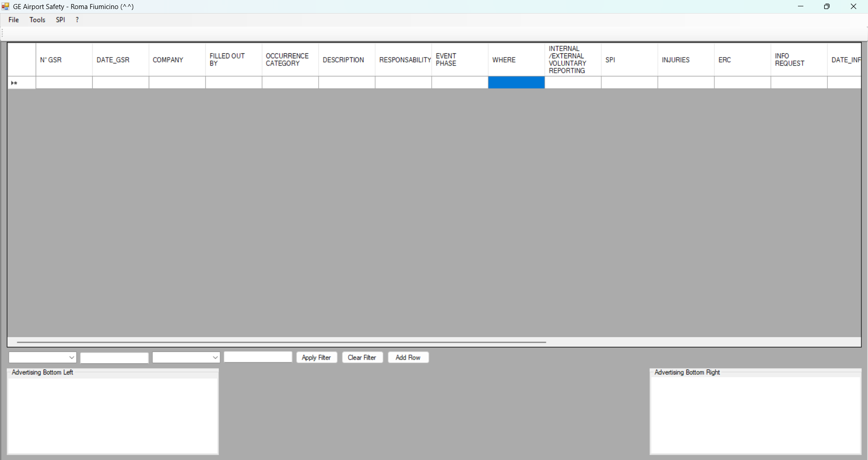
Task: Click the app icon in the title bar
Action: 5,6
